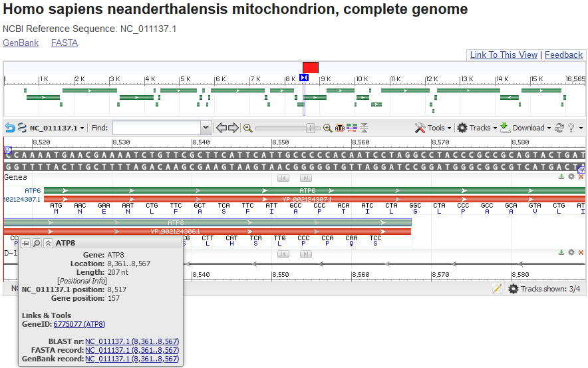
Task: Open the FASTA link
Action: pos(65,43)
